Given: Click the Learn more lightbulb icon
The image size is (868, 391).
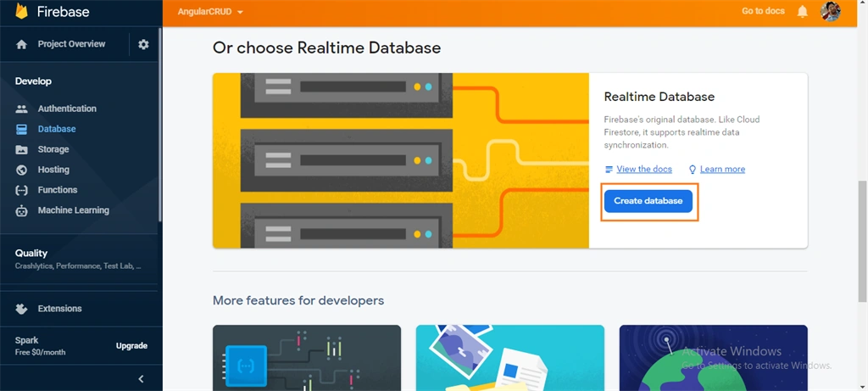Looking at the screenshot, I should 692,170.
